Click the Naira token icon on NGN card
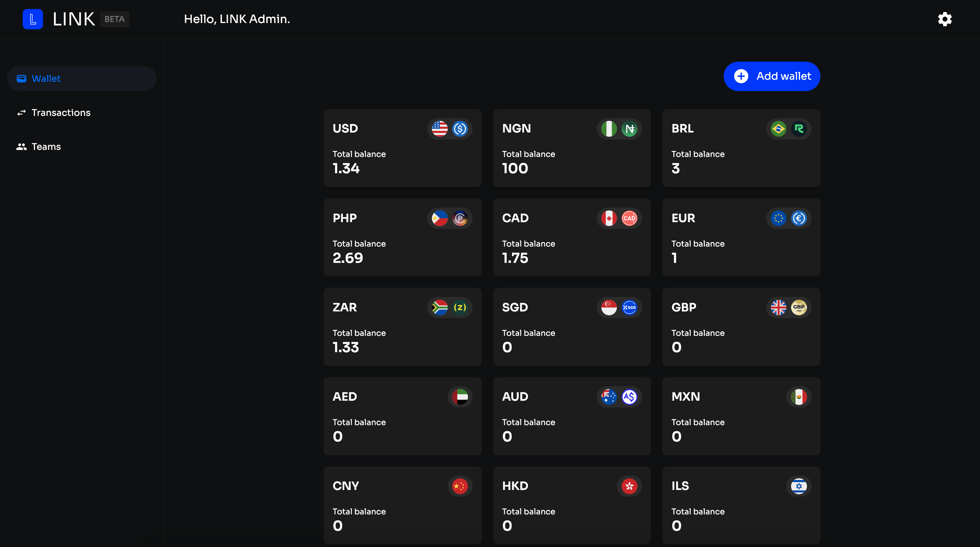Screen dimensions: 980x547 click(629, 129)
